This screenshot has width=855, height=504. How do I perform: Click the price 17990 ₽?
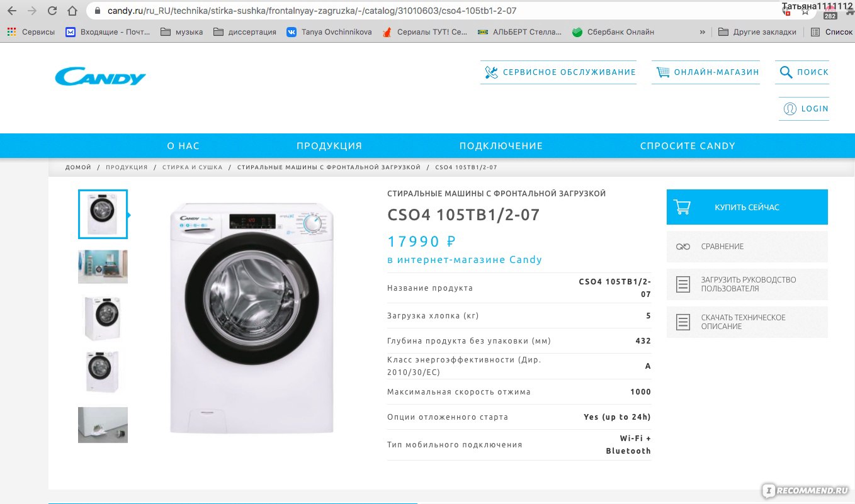[x=421, y=241]
